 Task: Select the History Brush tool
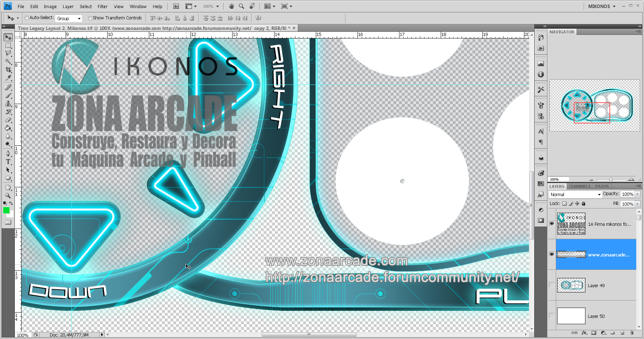[x=8, y=112]
